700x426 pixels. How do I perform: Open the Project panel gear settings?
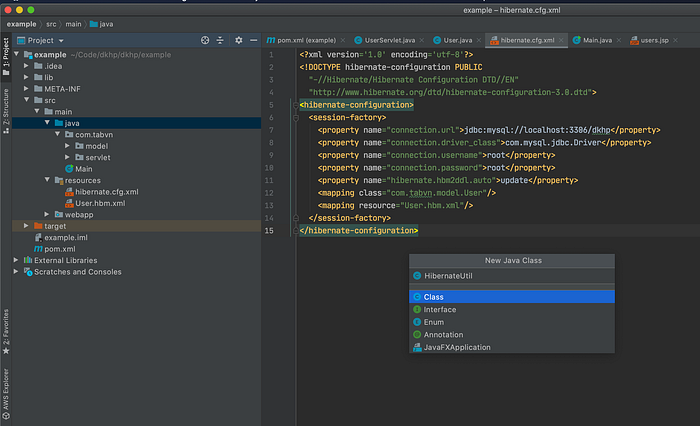point(238,40)
